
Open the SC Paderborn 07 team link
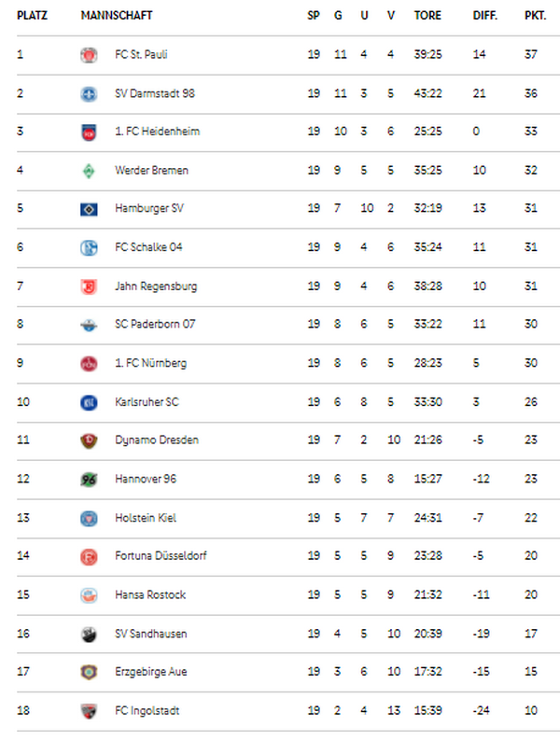(155, 324)
